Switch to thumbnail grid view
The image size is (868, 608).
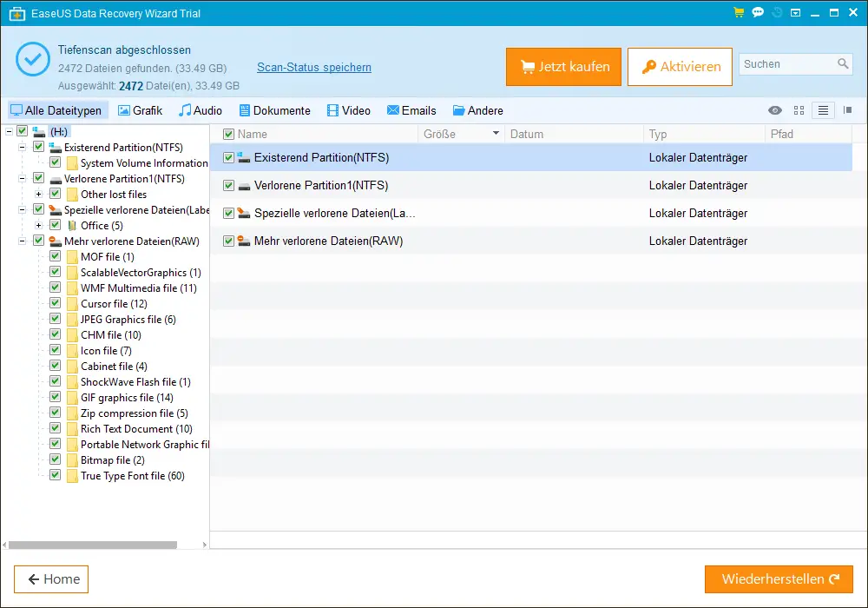[799, 110]
